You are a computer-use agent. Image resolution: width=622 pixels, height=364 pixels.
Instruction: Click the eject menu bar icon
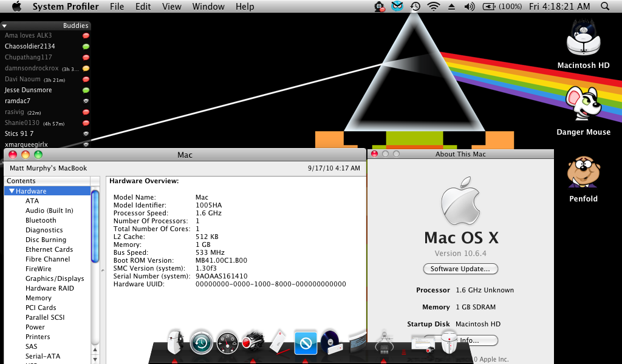[x=451, y=6]
